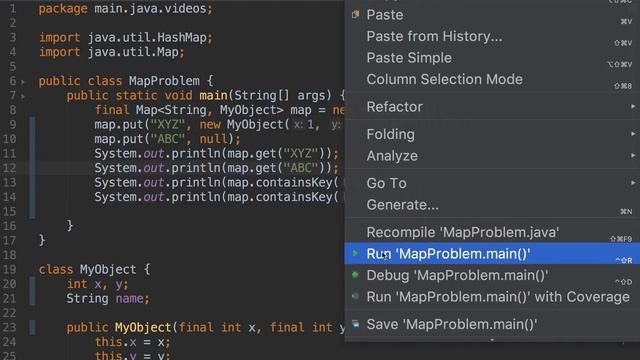Click 'class MyObject' declaration text
Viewport: 640px width, 360px height.
(x=87, y=269)
